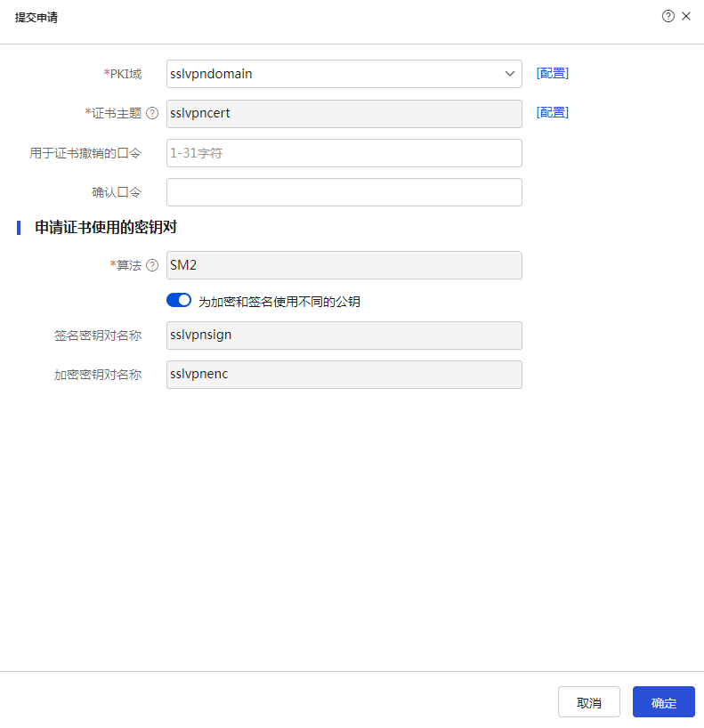
Task: Focus the 用于证书撤销的口令 input field
Action: coord(344,153)
